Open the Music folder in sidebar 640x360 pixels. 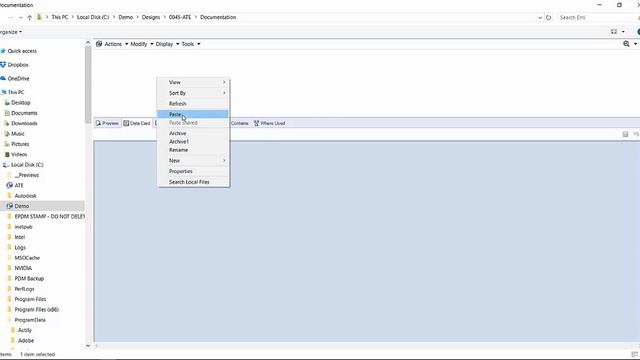(x=18, y=134)
